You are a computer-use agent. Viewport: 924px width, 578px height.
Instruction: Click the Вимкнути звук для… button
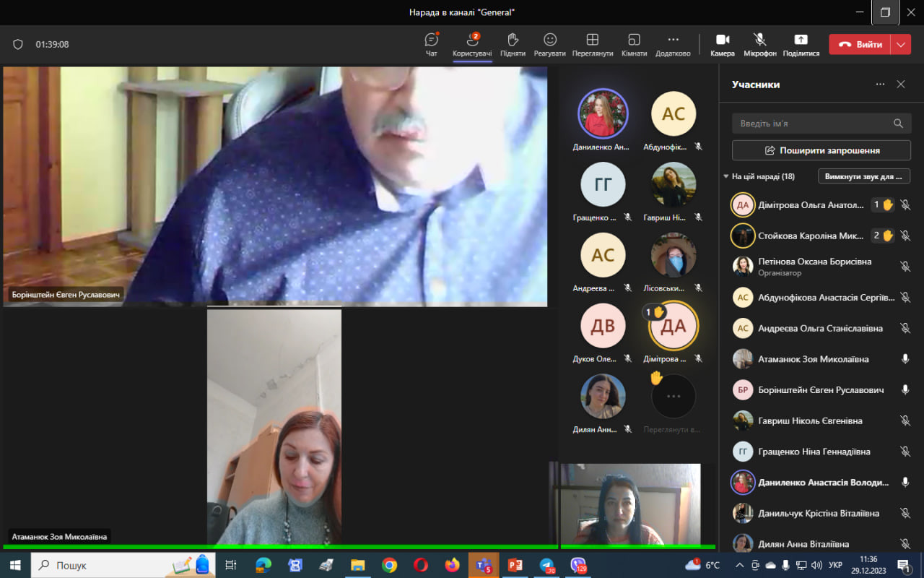[864, 176]
